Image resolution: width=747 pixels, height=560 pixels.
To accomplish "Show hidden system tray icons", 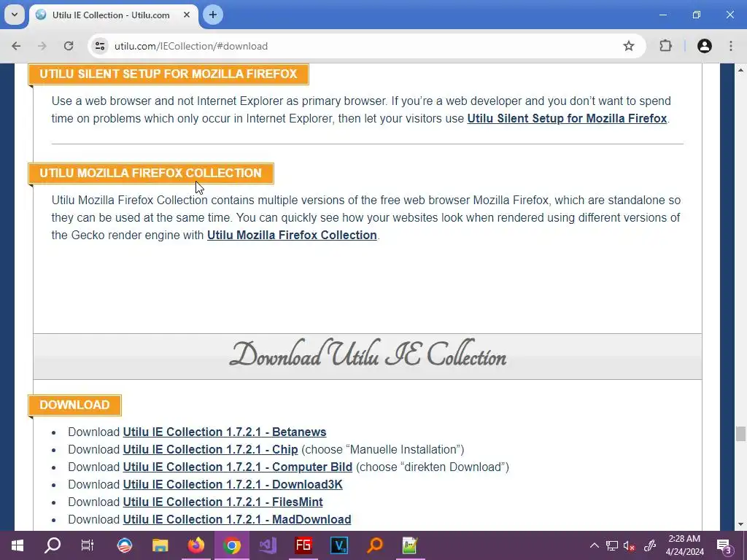I will coord(594,545).
